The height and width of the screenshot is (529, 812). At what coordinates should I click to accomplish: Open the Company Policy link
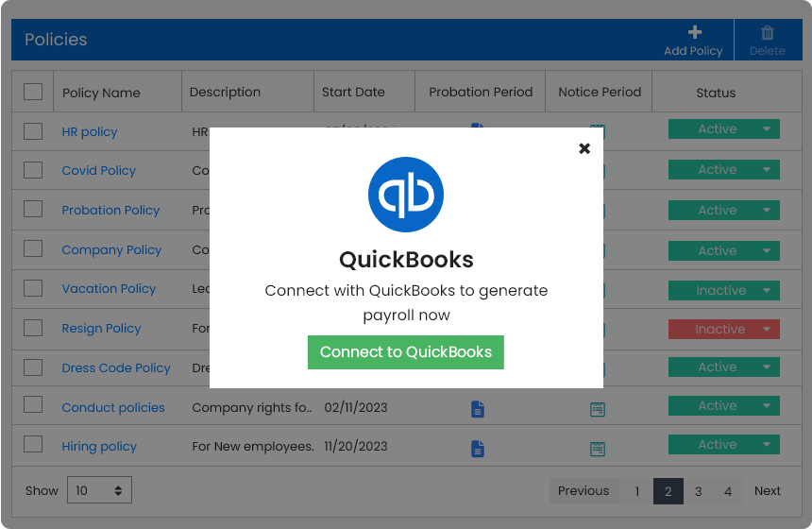pos(111,249)
